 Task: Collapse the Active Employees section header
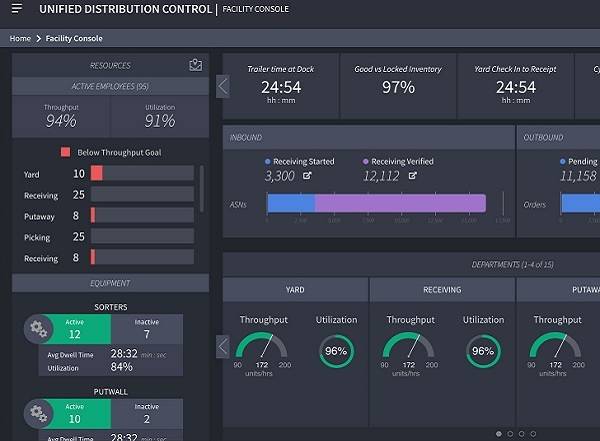point(110,86)
